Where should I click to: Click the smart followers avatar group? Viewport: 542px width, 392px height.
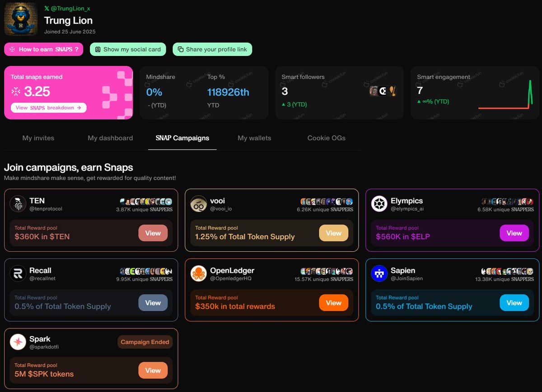(x=383, y=91)
